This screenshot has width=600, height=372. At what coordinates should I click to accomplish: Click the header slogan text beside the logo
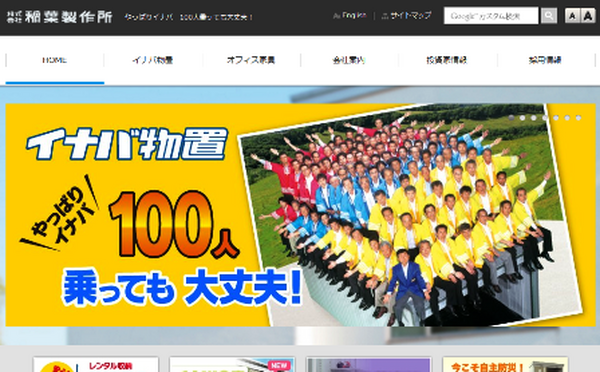pos(188,17)
